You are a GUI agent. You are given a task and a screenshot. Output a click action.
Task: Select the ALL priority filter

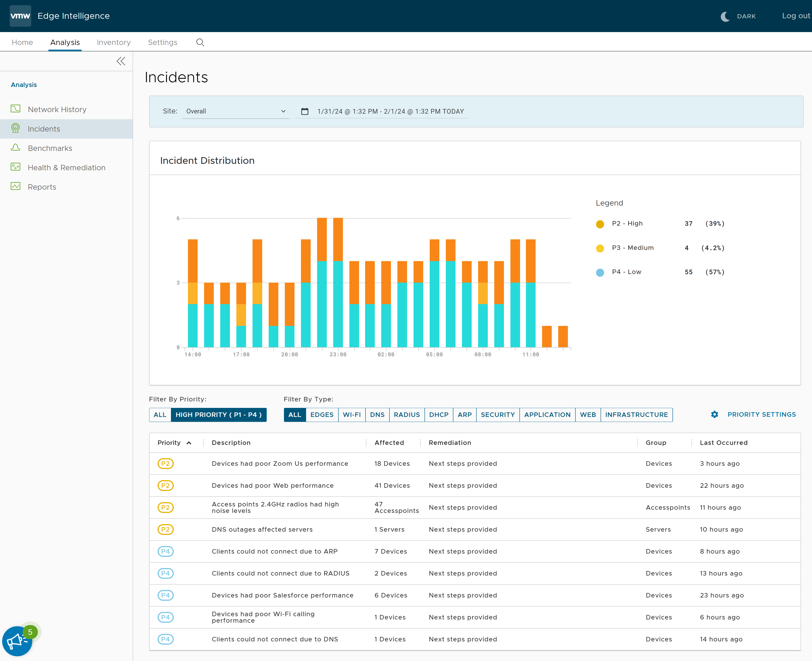pos(160,415)
